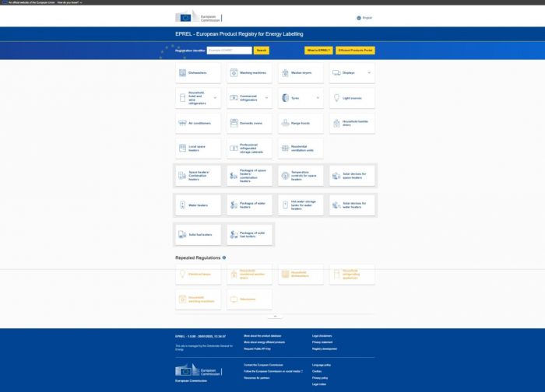This screenshot has height=392, width=545.
Task: Select the Washing machines icon
Action: coord(234,72)
